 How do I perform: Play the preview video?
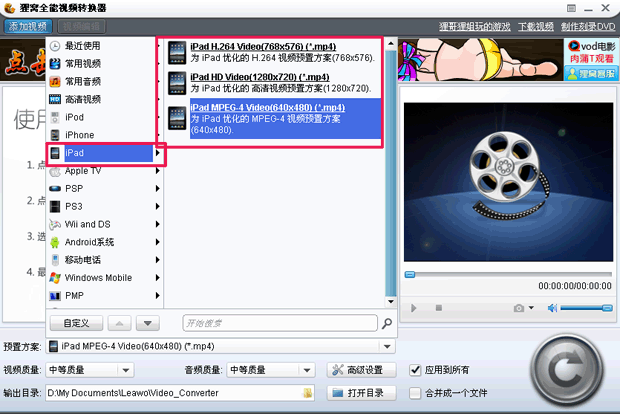[414, 308]
